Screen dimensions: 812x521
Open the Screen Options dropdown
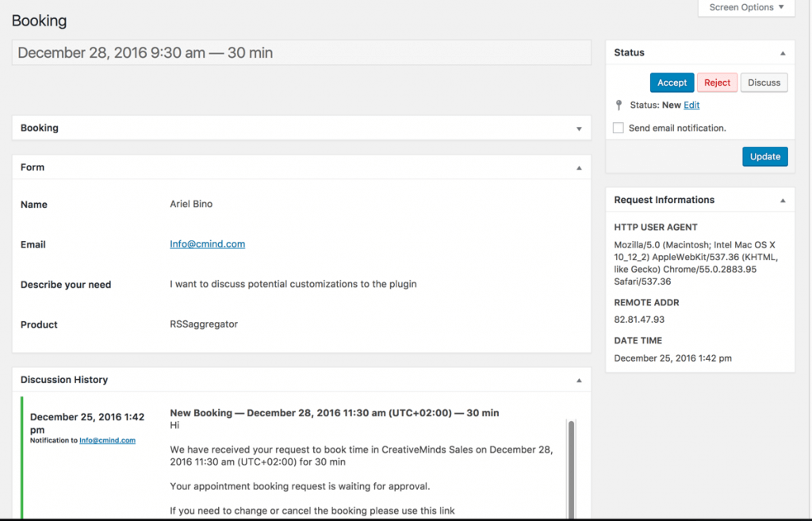[745, 7]
